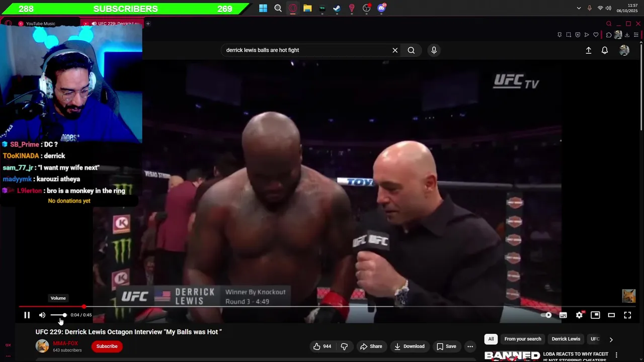The height and width of the screenshot is (362, 644).
Task: Turn on subtitles/closed captions
Action: [x=563, y=315]
